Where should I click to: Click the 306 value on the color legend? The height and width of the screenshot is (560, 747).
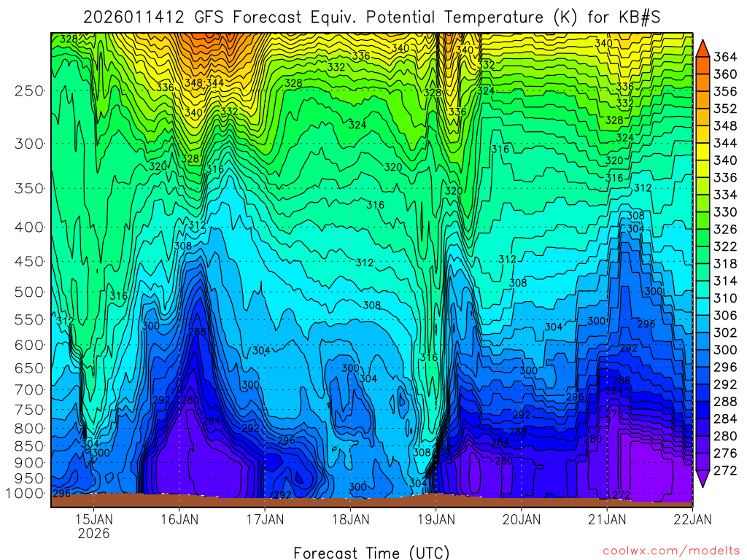click(725, 315)
